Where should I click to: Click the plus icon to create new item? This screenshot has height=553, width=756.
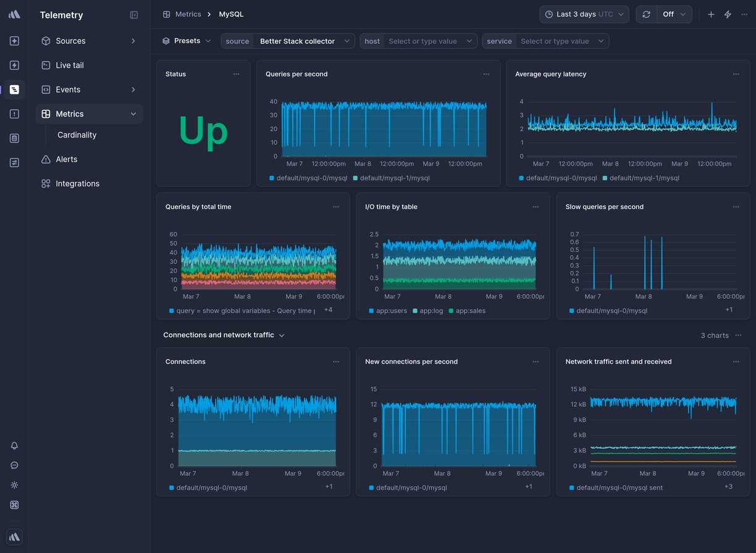coord(711,14)
